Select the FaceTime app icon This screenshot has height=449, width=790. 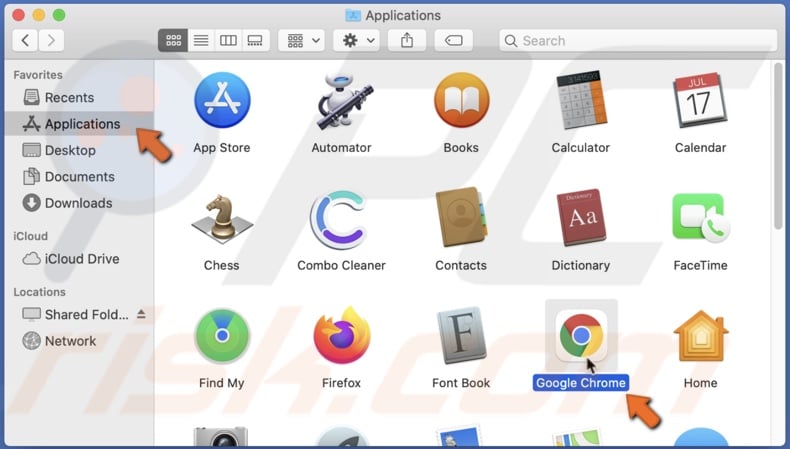click(x=701, y=218)
